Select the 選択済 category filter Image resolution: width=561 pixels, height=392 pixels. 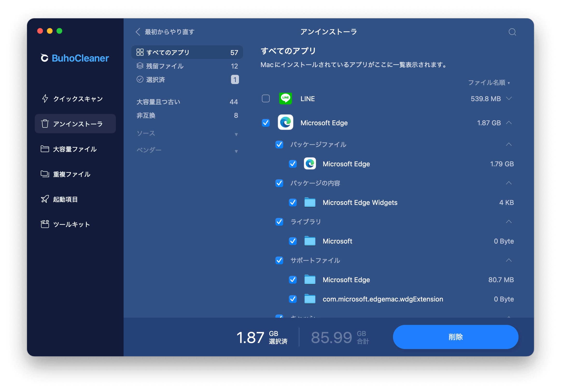(x=187, y=79)
